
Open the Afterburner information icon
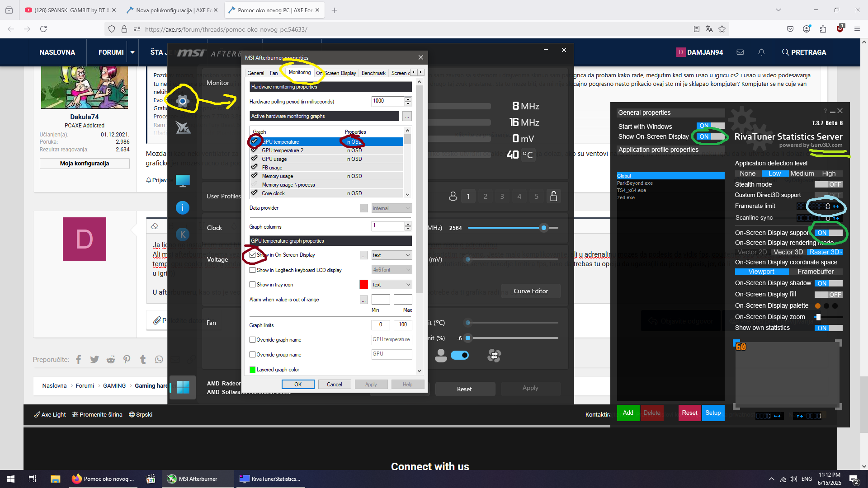tap(183, 208)
